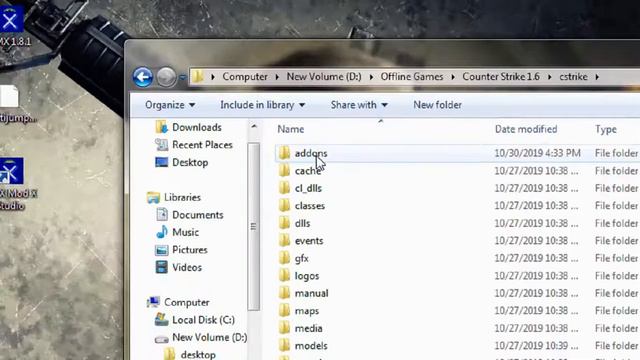Click the navigation pane scroll up arrow

pyautogui.click(x=254, y=127)
